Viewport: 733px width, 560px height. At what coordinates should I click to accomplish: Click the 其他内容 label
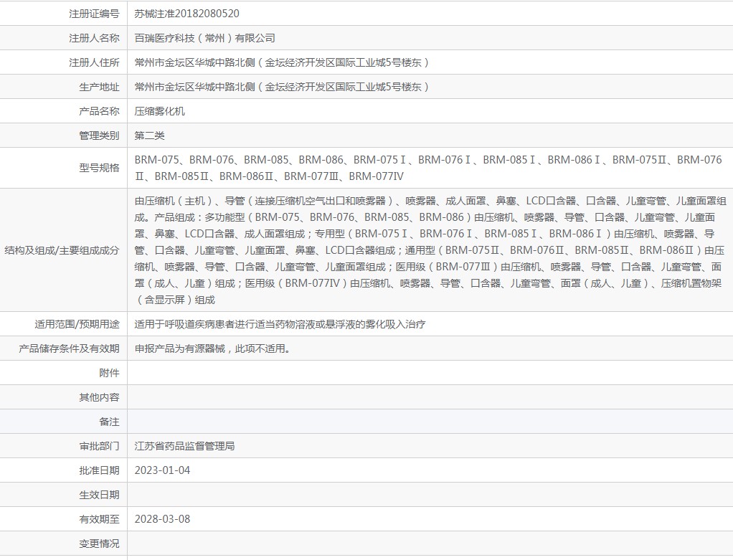(99, 397)
